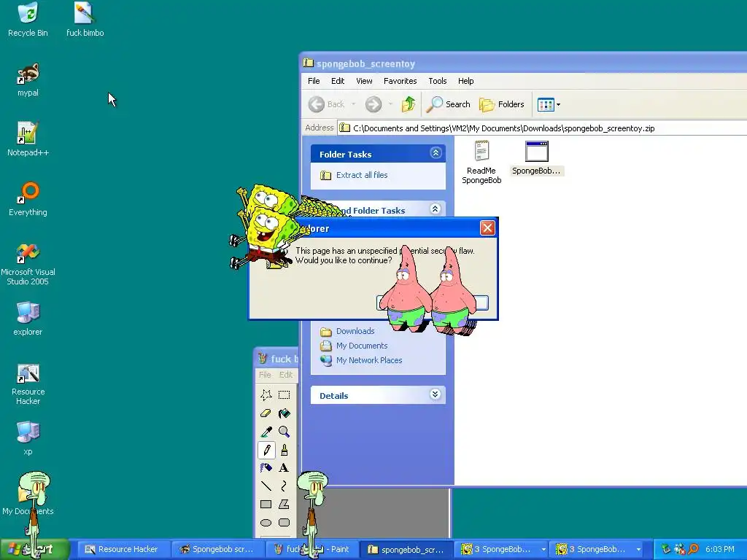Open the Tools menu
The image size is (747, 560).
pos(438,81)
